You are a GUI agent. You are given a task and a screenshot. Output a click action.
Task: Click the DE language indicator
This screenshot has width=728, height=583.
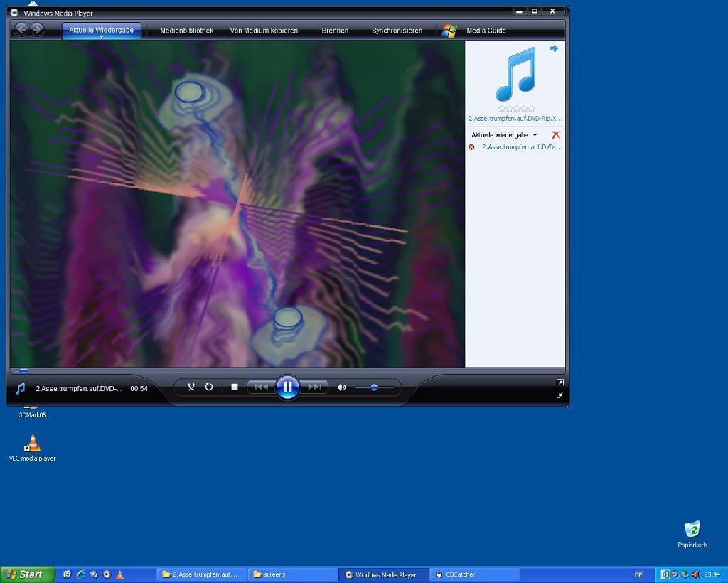[x=638, y=575]
